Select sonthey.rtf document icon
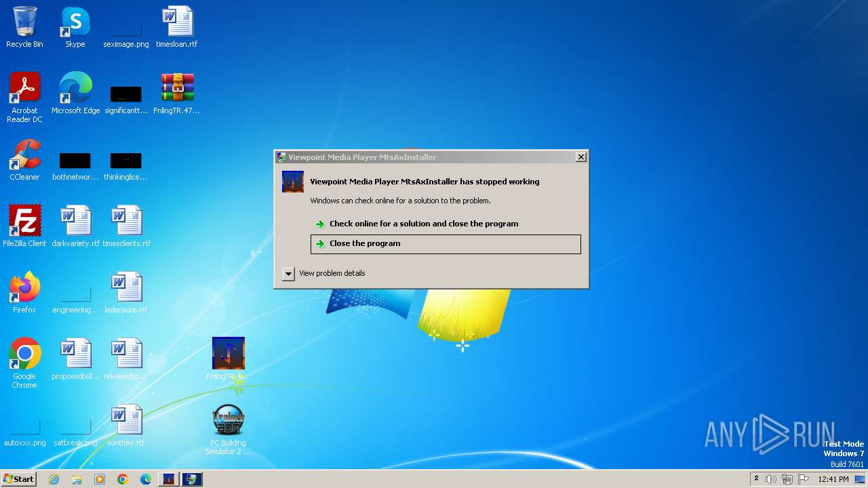This screenshot has width=868, height=488. tap(126, 426)
